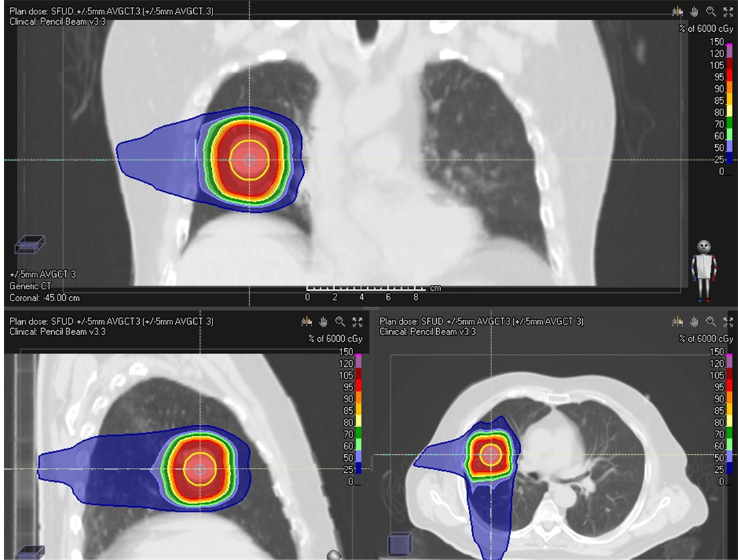Select the pan hand tool in sagittal view

click(323, 322)
